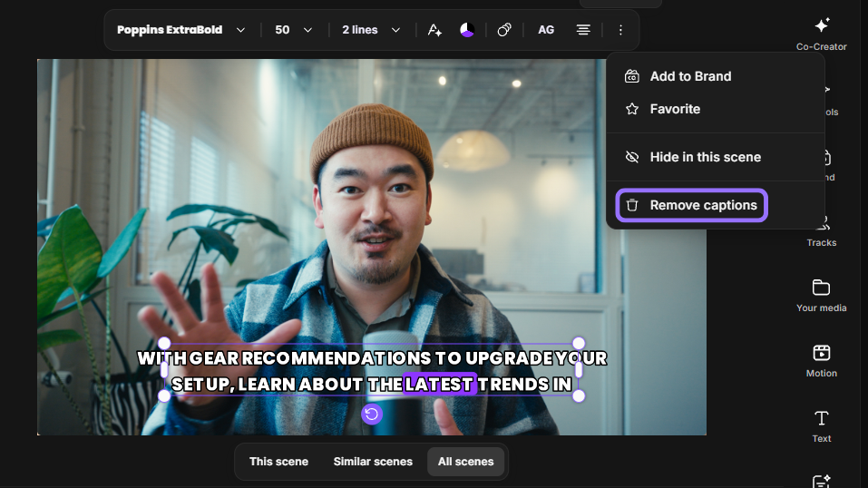
Task: Click the purple caption reset rotation button
Action: (x=372, y=414)
